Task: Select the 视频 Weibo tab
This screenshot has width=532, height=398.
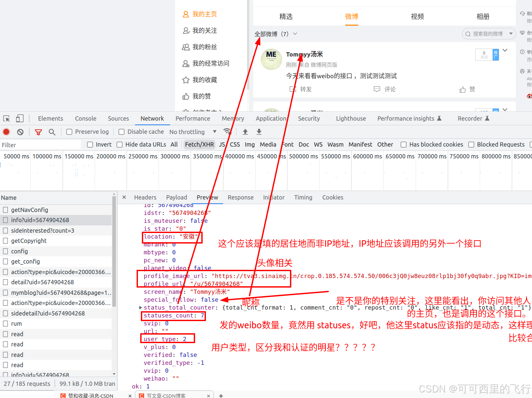Action: pos(417,16)
